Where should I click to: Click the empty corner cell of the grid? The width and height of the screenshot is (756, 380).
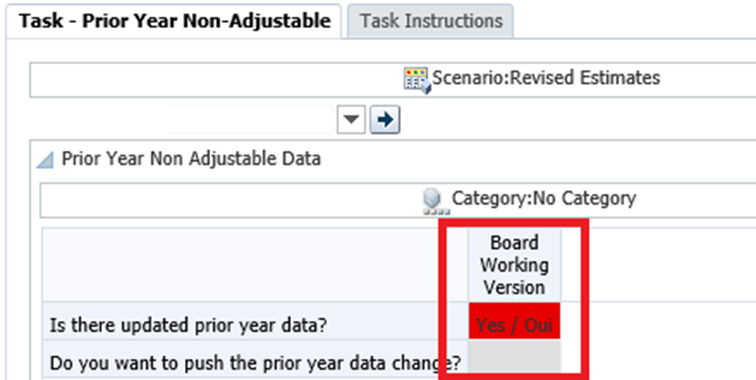click(255, 265)
